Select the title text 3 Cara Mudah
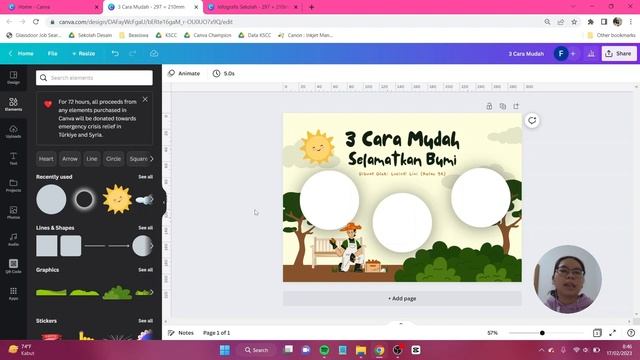 point(402,140)
